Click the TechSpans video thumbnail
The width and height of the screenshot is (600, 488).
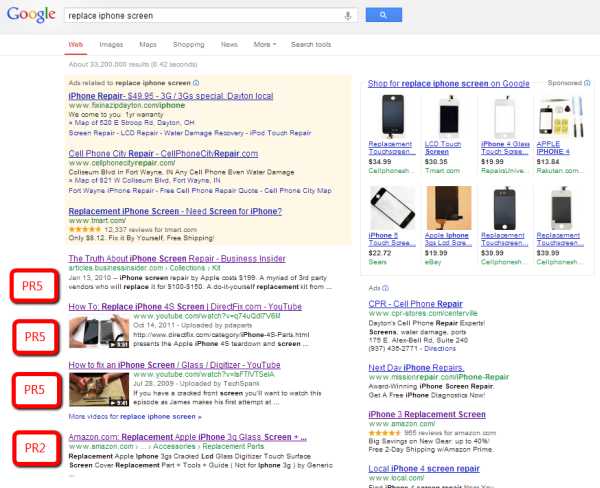[x=99, y=390]
